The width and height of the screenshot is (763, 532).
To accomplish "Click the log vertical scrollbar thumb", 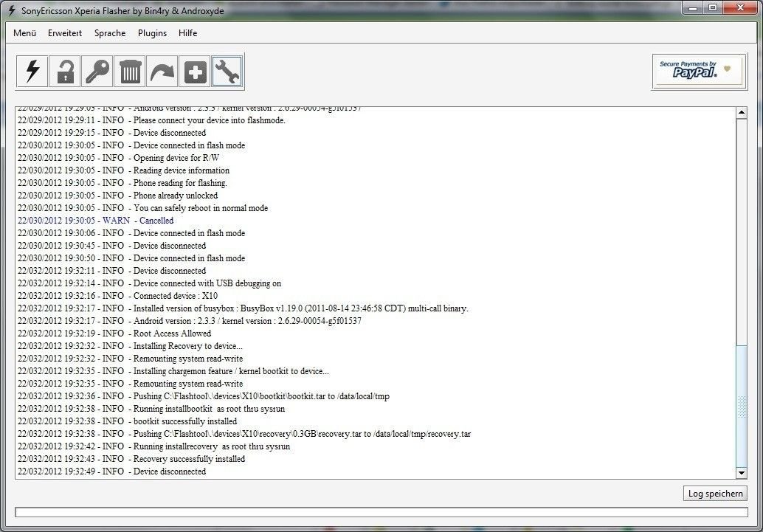I will [741, 405].
